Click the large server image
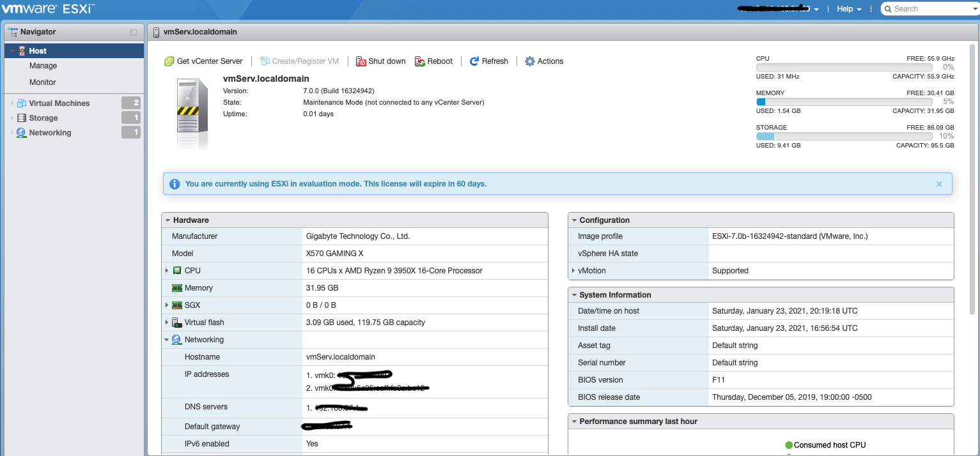The width and height of the screenshot is (980, 456). [192, 114]
